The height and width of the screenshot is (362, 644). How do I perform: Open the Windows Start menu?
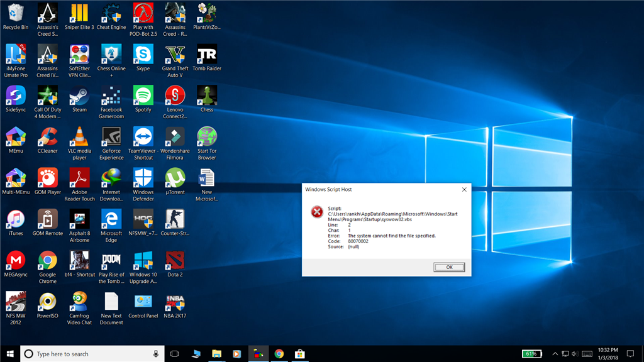(10, 354)
